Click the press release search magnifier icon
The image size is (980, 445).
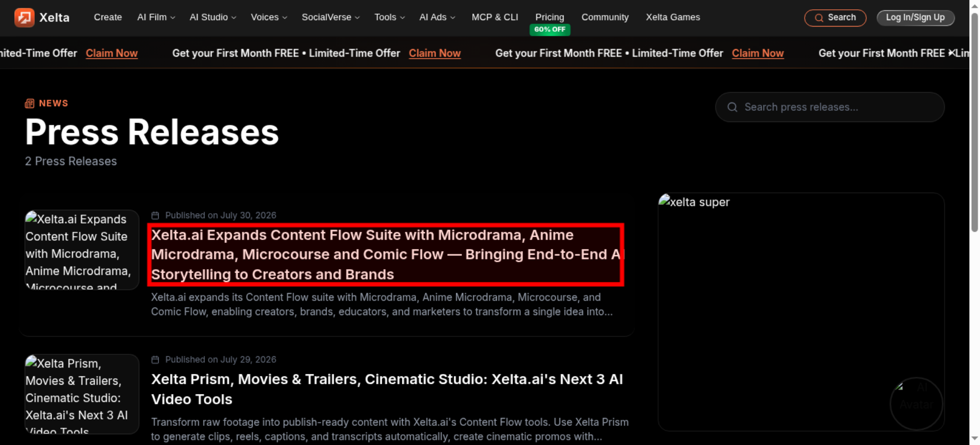[x=733, y=107]
